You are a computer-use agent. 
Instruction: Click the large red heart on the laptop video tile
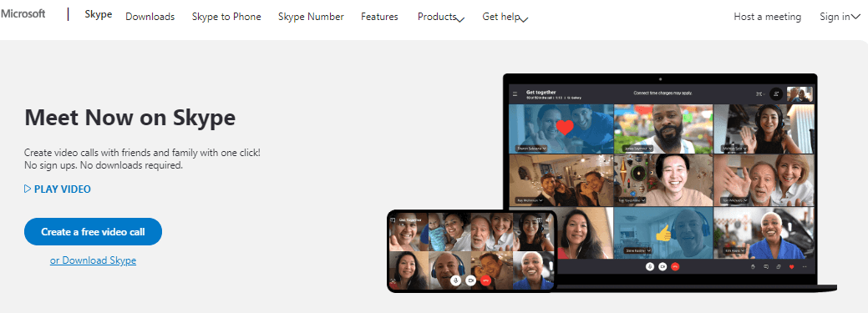coord(565,128)
